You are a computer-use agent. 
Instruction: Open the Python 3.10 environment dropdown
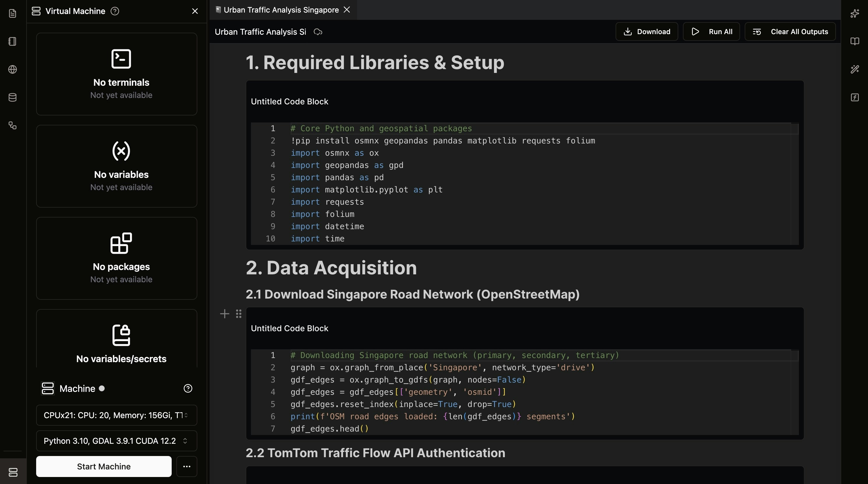[116, 441]
